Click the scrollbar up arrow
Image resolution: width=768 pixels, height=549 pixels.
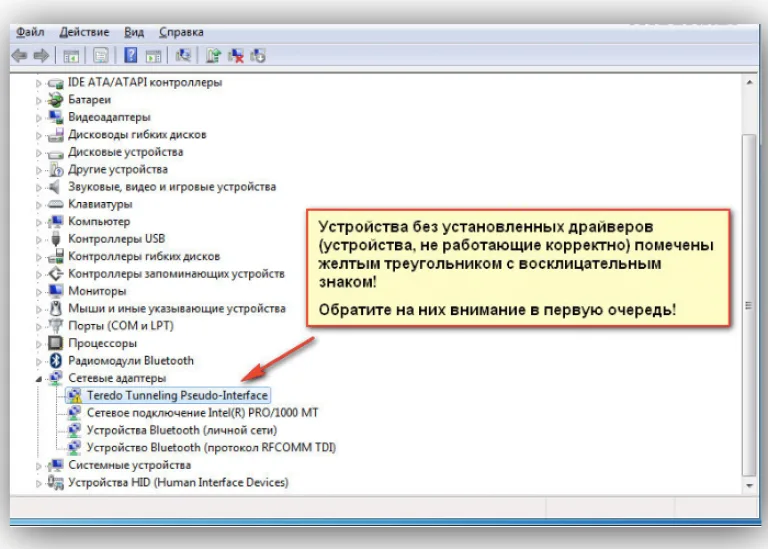tap(749, 82)
